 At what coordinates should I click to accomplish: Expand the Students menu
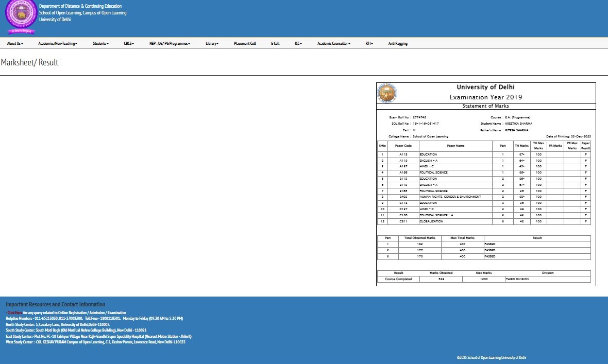click(100, 44)
